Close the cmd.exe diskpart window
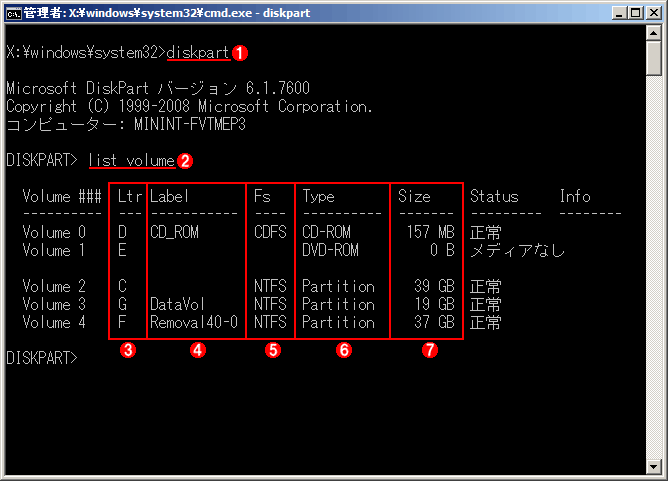Screen dimensions: 668x481 [653, 13]
